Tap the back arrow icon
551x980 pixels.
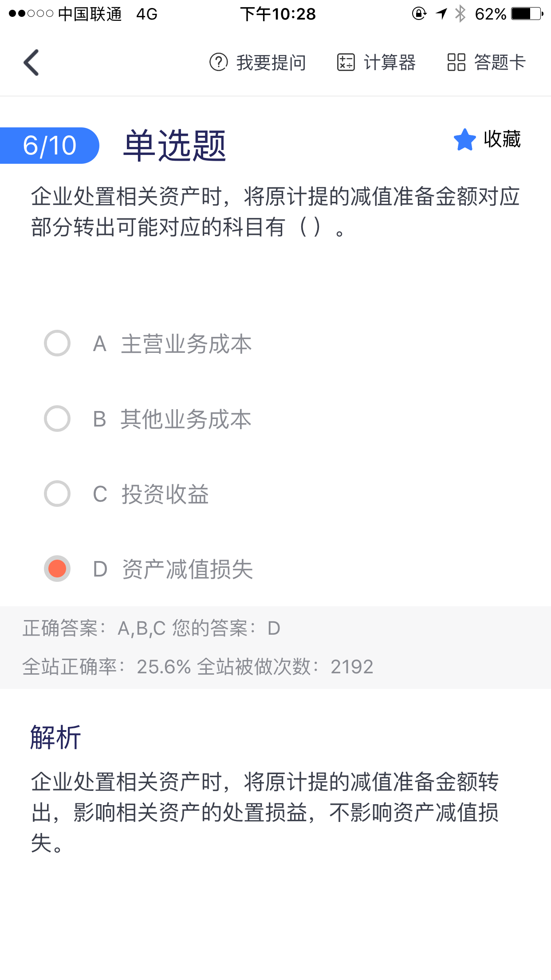tap(31, 63)
